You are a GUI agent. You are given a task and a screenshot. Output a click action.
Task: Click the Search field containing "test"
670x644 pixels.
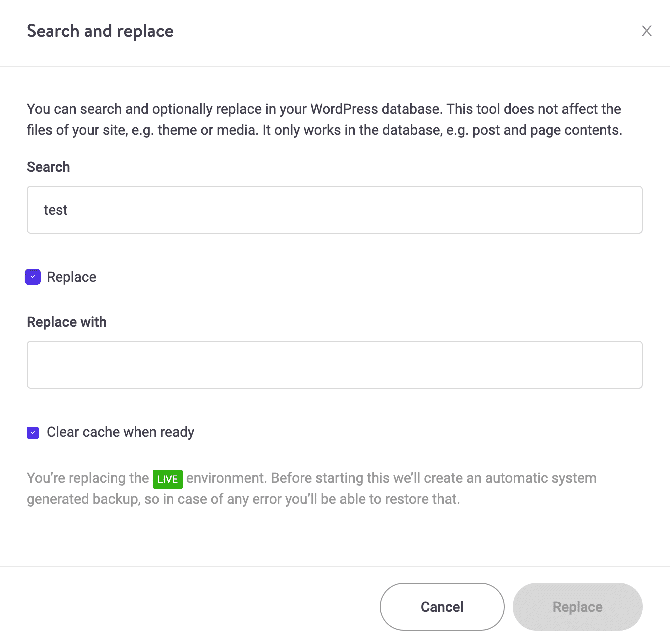coord(334,210)
